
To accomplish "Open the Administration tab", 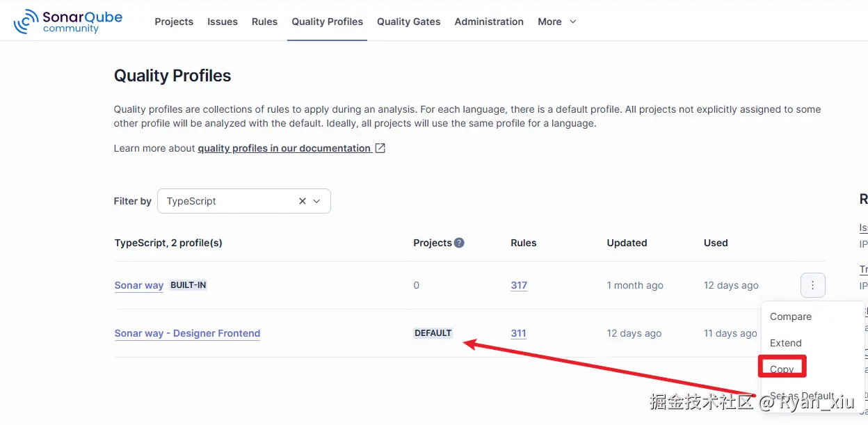I will [489, 22].
